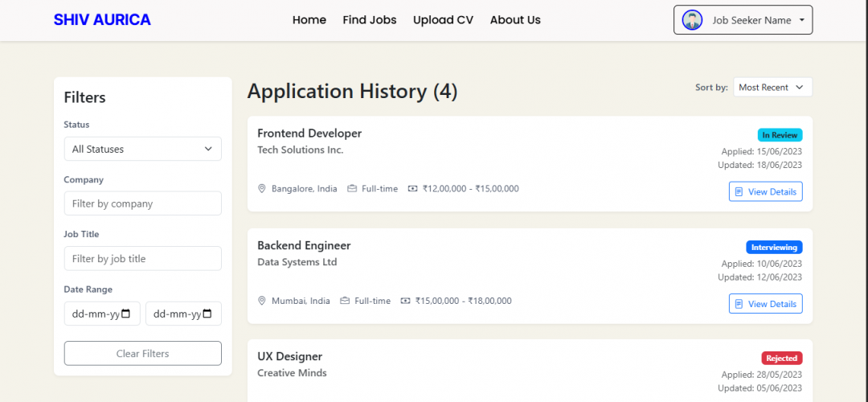Open calendar picker on start date
Image resolution: width=868 pixels, height=402 pixels.
(126, 314)
